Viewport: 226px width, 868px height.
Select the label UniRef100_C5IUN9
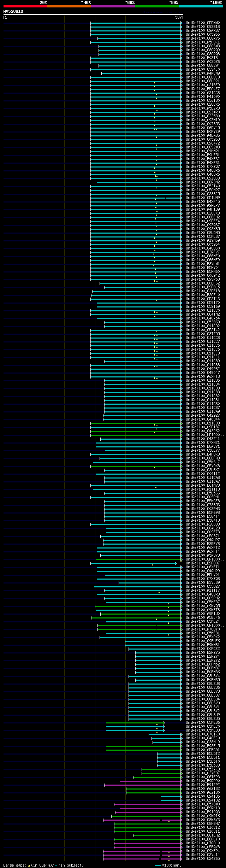click(203, 198)
